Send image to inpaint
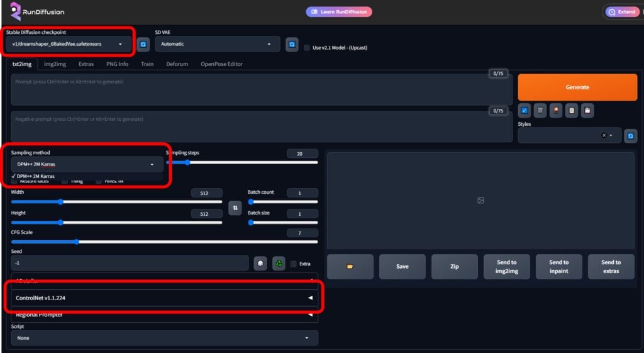Image resolution: width=644 pixels, height=353 pixels. click(558, 266)
